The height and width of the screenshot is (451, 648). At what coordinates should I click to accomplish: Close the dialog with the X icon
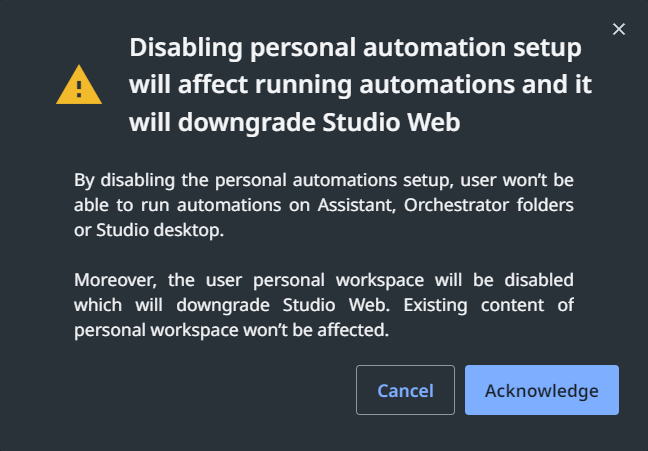pyautogui.click(x=618, y=29)
